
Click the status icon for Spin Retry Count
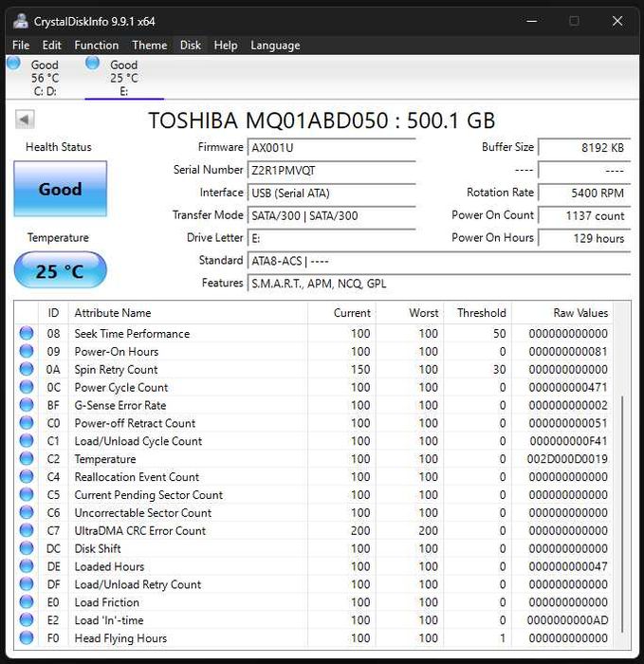pyautogui.click(x=27, y=369)
